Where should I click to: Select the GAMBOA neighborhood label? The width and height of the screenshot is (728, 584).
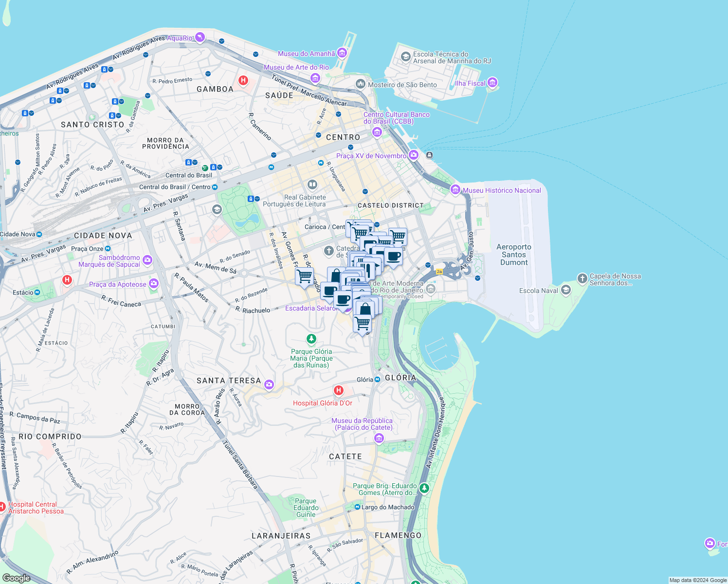215,89
